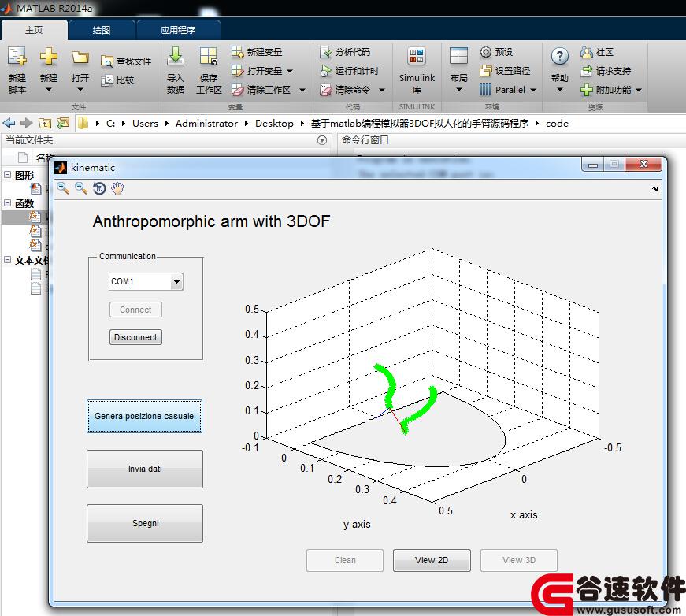
Task: Click the Community (社区) icon
Action: pyautogui.click(x=586, y=52)
